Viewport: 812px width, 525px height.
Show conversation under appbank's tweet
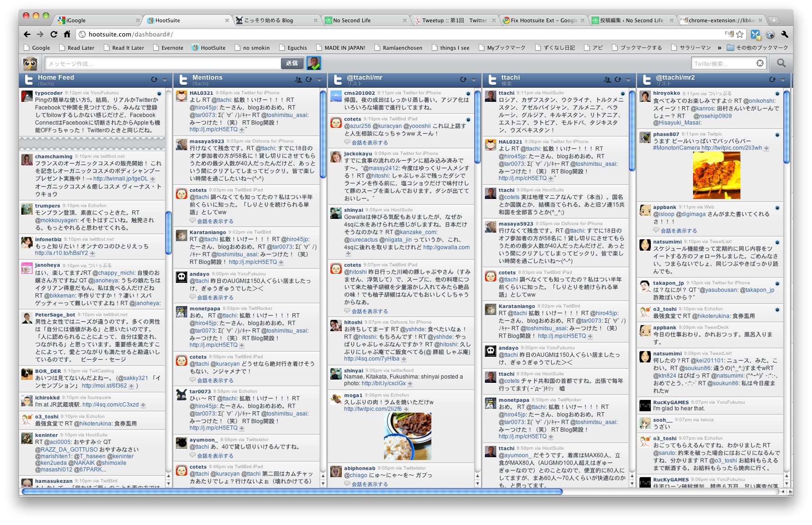(678, 231)
